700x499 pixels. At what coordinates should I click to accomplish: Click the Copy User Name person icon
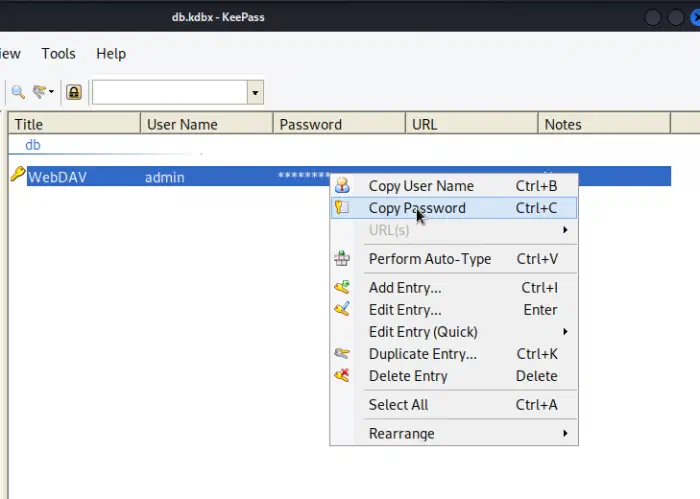(342, 185)
